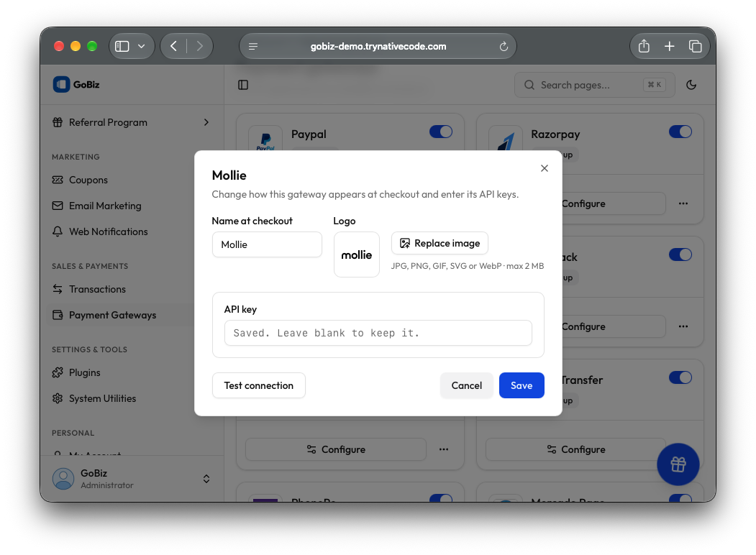Click the Replace image button
Image resolution: width=756 pixels, height=555 pixels.
pyautogui.click(x=440, y=243)
